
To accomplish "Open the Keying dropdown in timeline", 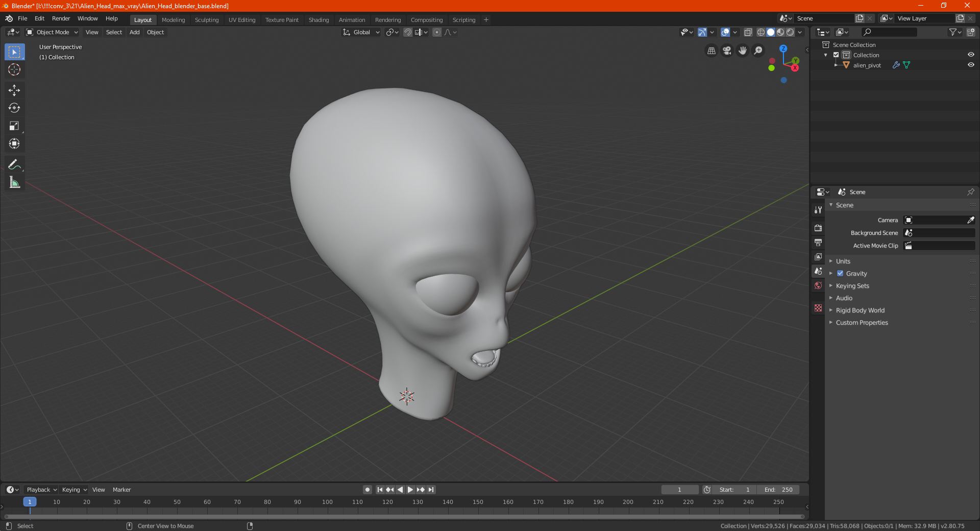I will click(74, 490).
